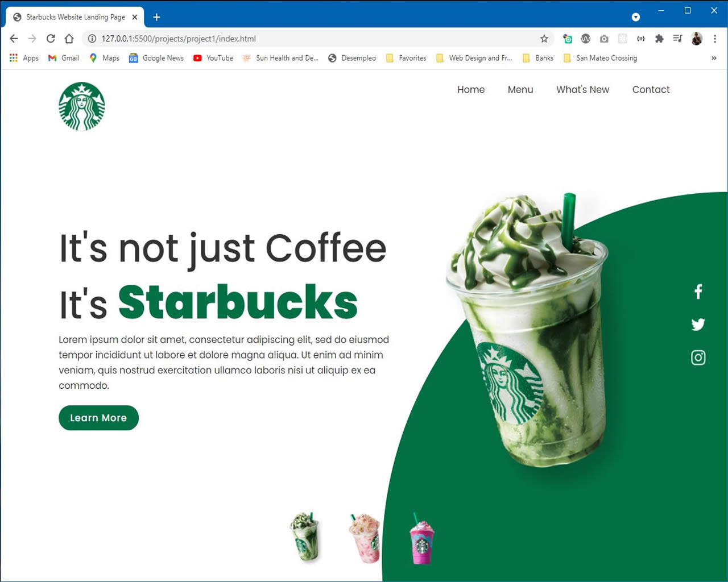Click the Extensions puzzle-piece icon
728x582 pixels.
pos(659,39)
